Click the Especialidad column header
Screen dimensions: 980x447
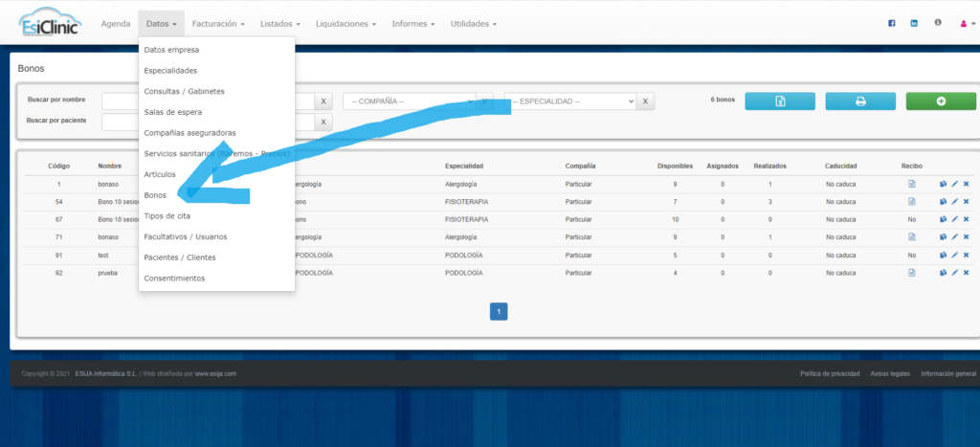[x=464, y=167]
